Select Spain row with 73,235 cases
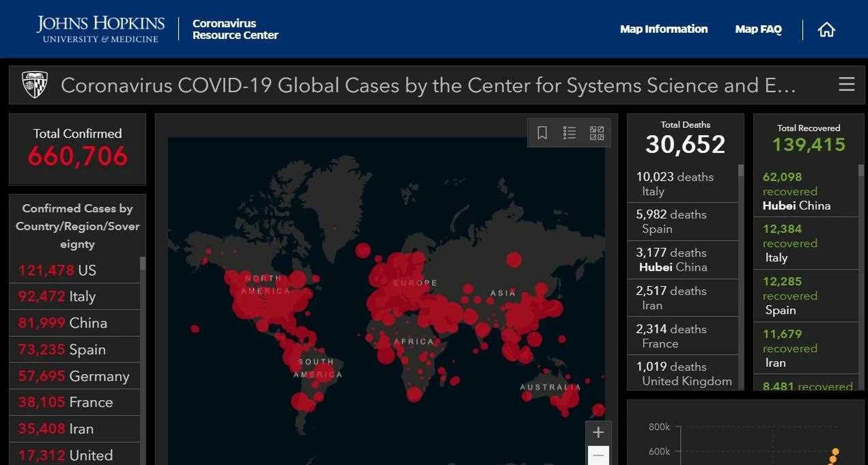Screen dimensions: 868x465 pyautogui.click(x=74, y=349)
